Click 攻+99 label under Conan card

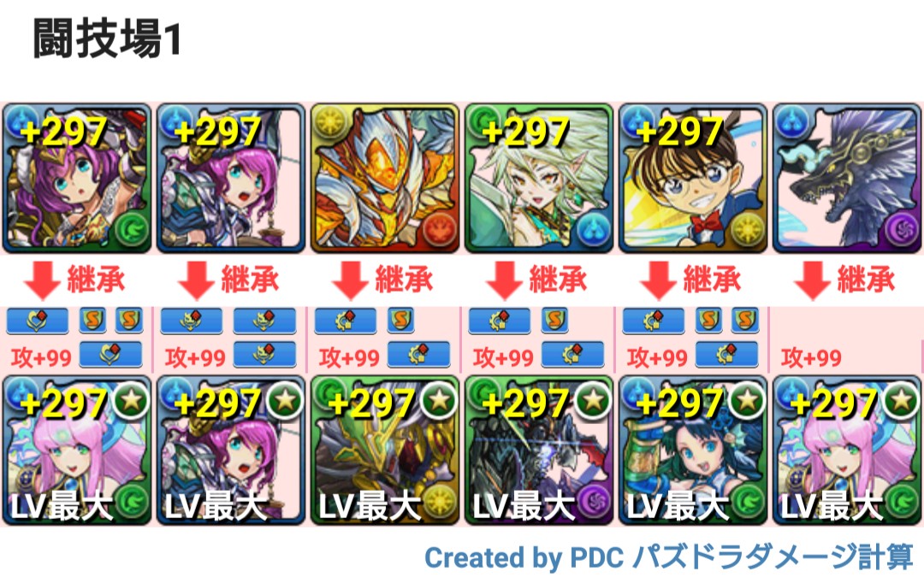coord(657,357)
